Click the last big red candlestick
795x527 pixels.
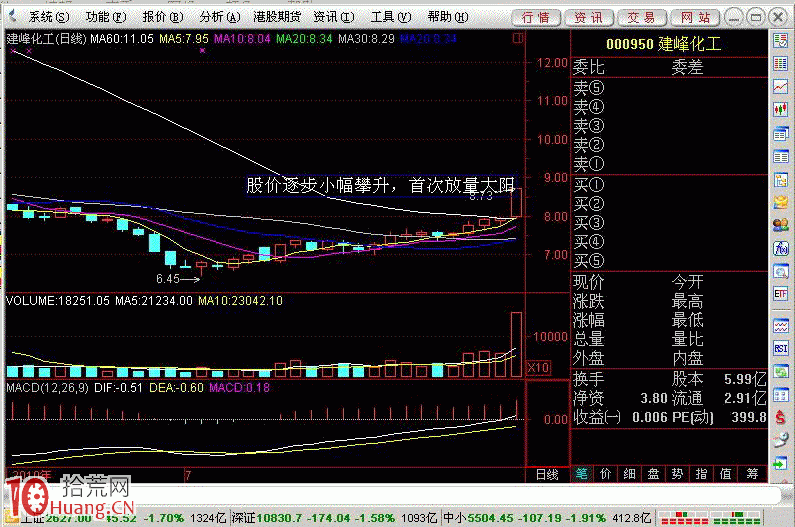coord(516,202)
